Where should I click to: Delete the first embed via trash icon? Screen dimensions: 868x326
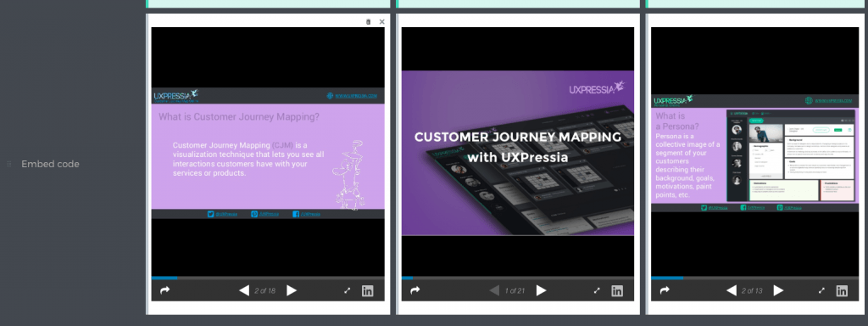tap(369, 21)
